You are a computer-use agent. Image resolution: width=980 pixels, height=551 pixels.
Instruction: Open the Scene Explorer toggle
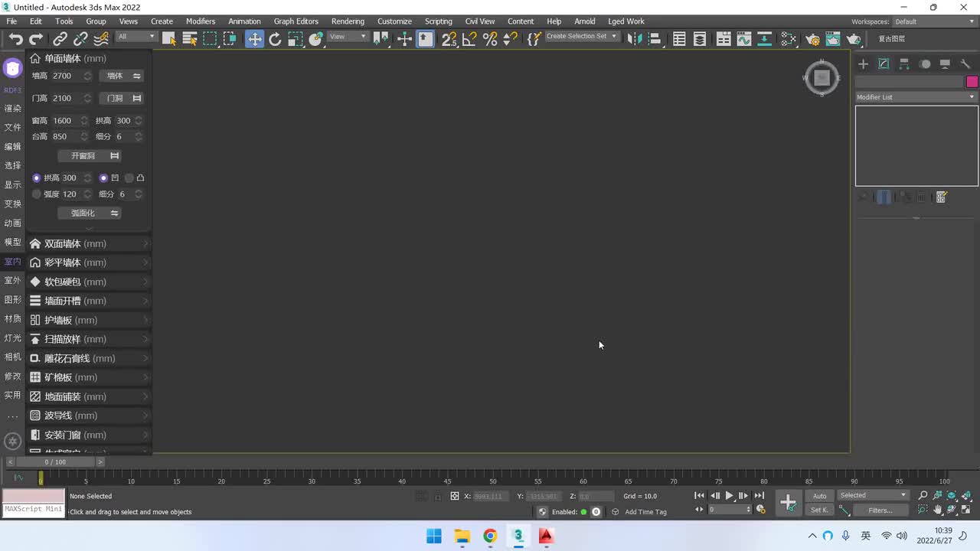click(679, 39)
